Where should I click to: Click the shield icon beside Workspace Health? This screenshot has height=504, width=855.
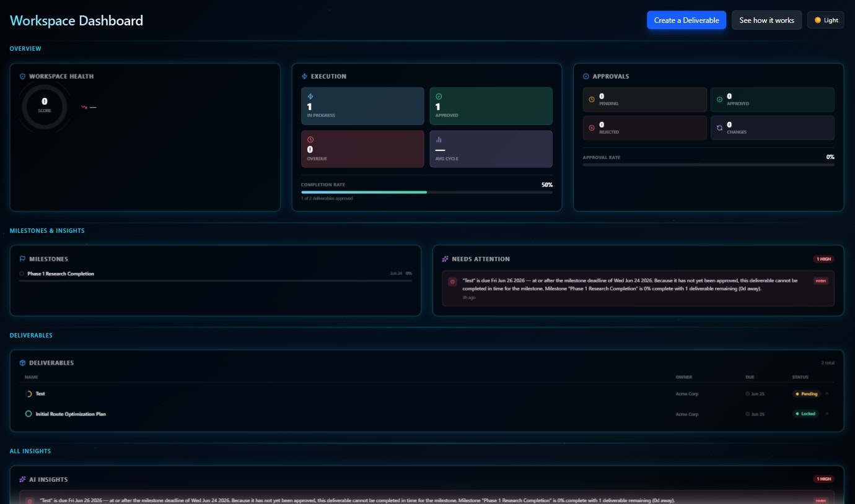tap(23, 76)
